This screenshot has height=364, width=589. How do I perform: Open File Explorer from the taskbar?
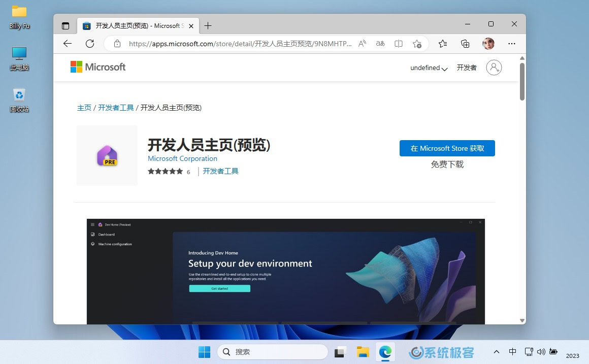[363, 352]
